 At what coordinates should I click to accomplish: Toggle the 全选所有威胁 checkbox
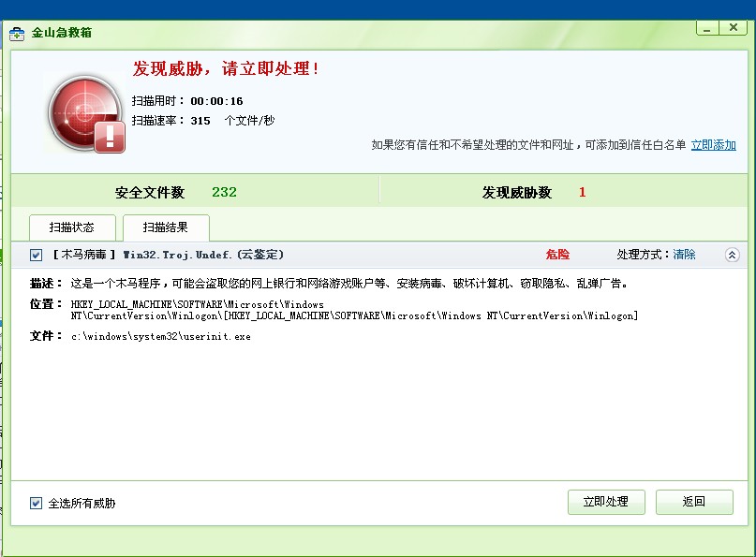[37, 503]
